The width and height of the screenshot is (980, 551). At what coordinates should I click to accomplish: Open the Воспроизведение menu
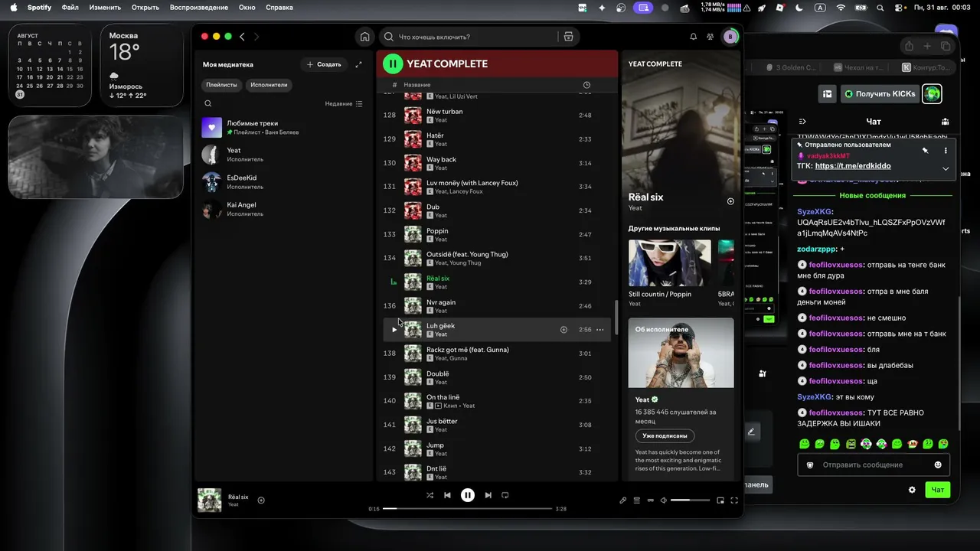[x=199, y=8]
